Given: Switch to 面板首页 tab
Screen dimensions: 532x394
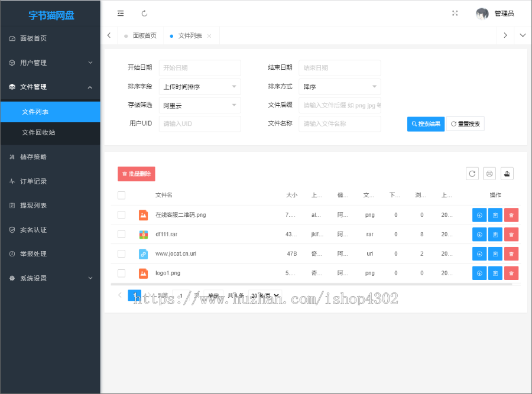Looking at the screenshot, I should coord(141,35).
